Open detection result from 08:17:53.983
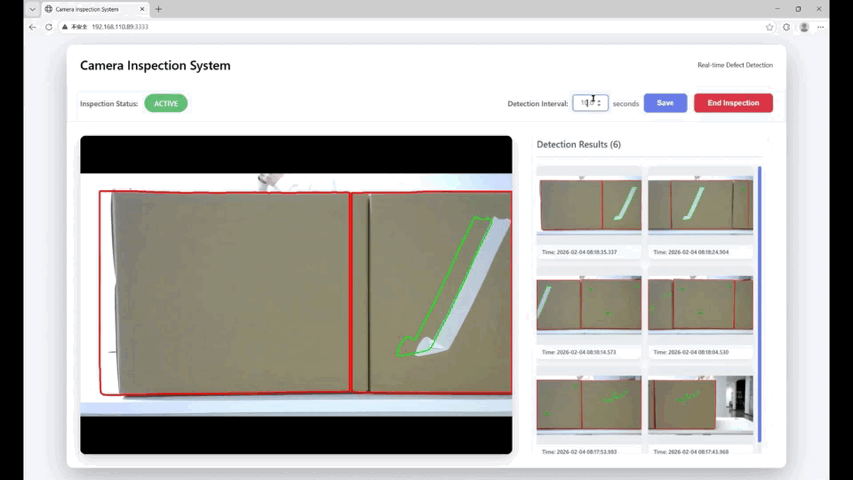The height and width of the screenshot is (480, 853). [x=589, y=411]
